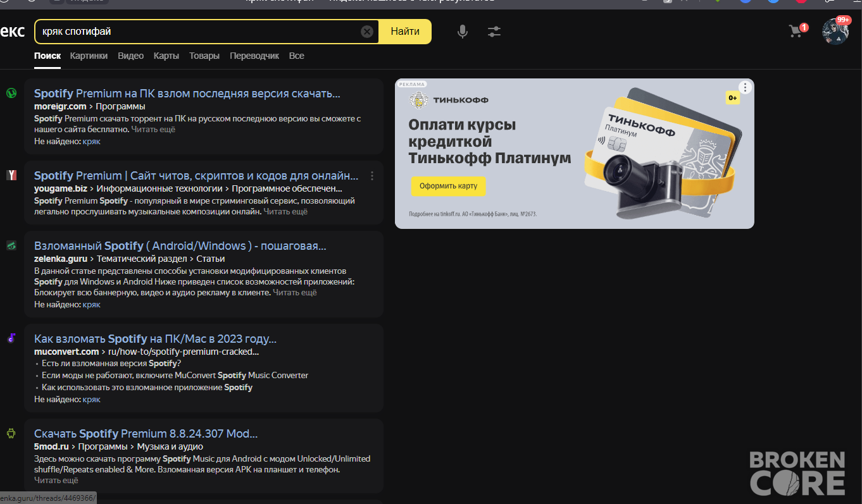
Task: Open Как взломать Spotify на ПК/Mac result
Action: [155, 338]
